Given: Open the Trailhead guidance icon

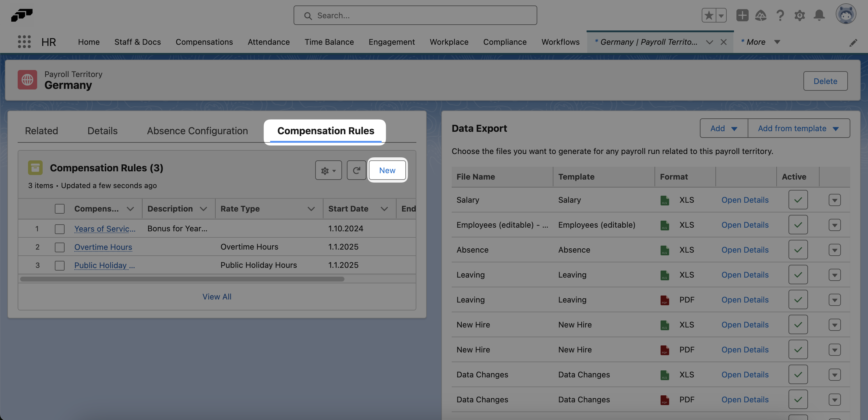Looking at the screenshot, I should pyautogui.click(x=761, y=15).
